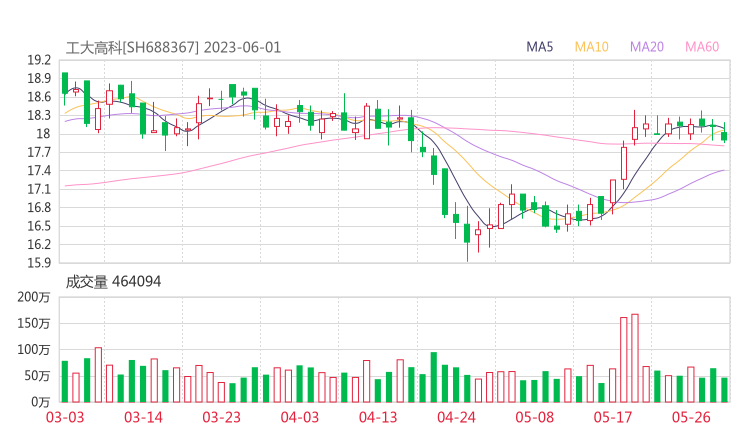Click the 16.2 price axis label
Screen dimensions: 740x440
tap(39, 244)
